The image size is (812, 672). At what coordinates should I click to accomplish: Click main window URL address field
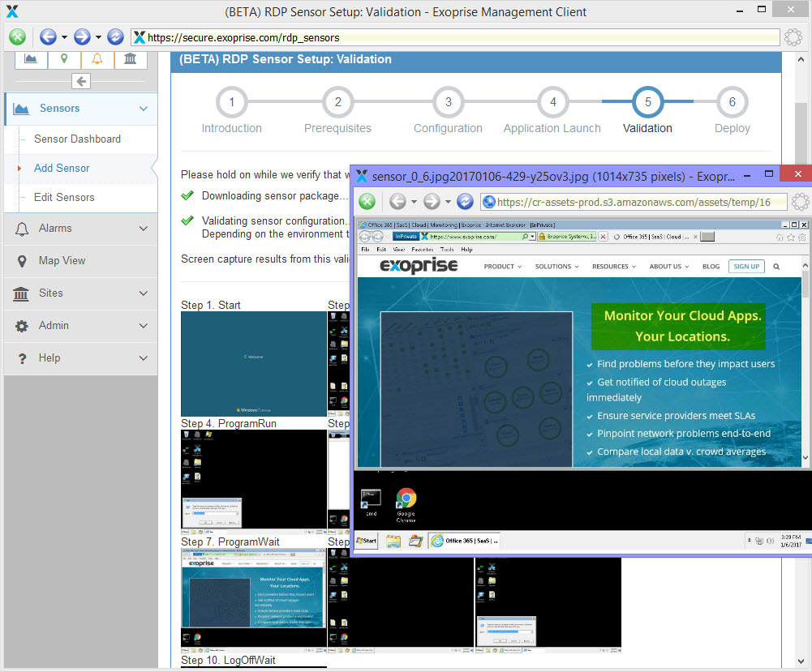coord(455,37)
